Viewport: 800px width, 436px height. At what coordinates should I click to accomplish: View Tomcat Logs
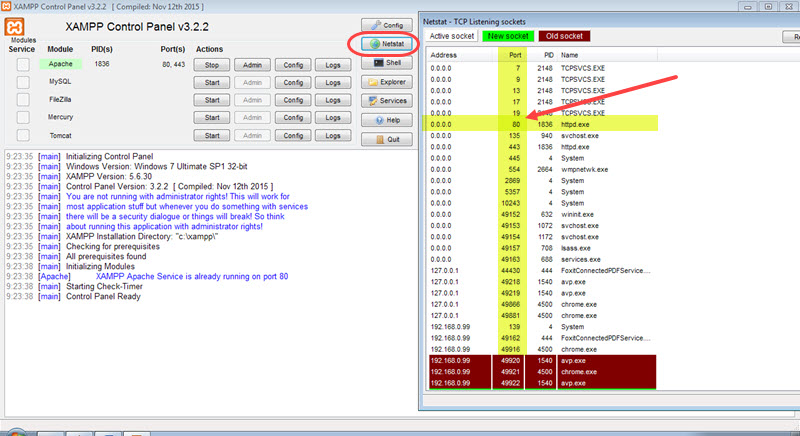tap(333, 136)
